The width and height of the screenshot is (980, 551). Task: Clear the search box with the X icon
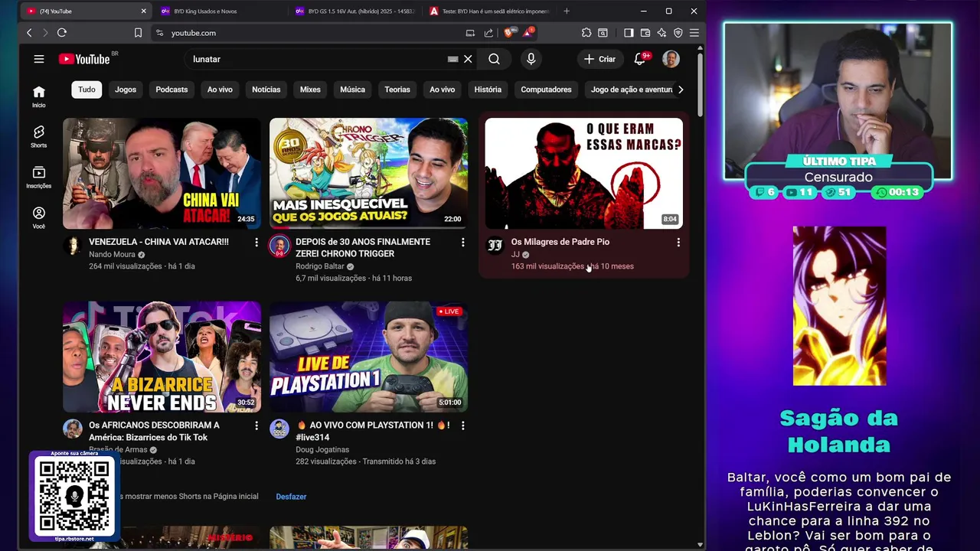468,59
